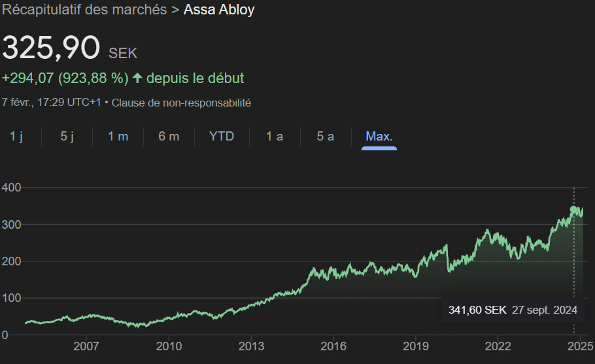Select the Max. range tab
Viewport: 595px width, 364px height.
379,137
